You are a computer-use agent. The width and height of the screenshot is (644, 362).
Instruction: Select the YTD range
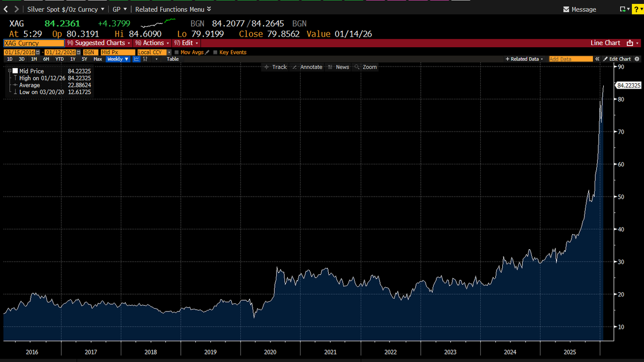pyautogui.click(x=60, y=59)
